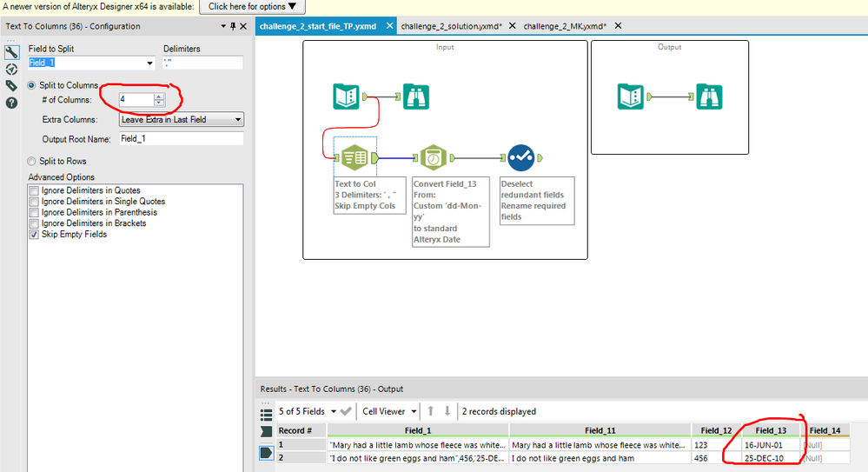
Task: Enable Ignore Delimiters in Single Quotes
Action: [x=34, y=202]
